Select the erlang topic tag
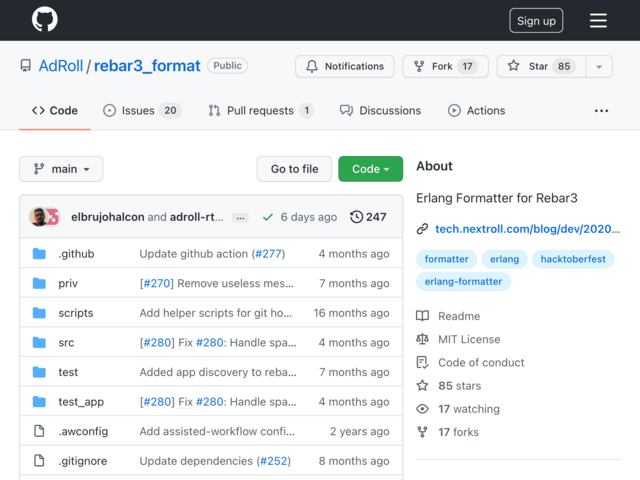The width and height of the screenshot is (640, 480). (x=504, y=259)
